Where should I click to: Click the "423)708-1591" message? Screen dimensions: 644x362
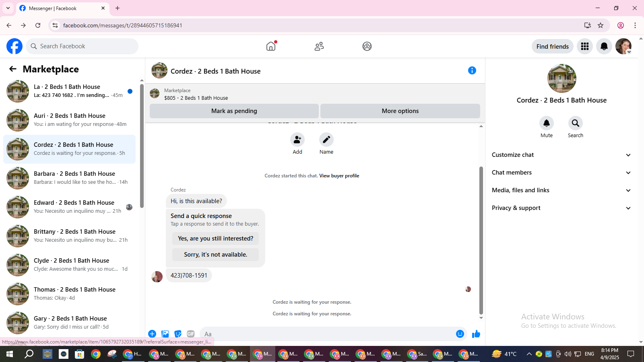[x=189, y=276]
